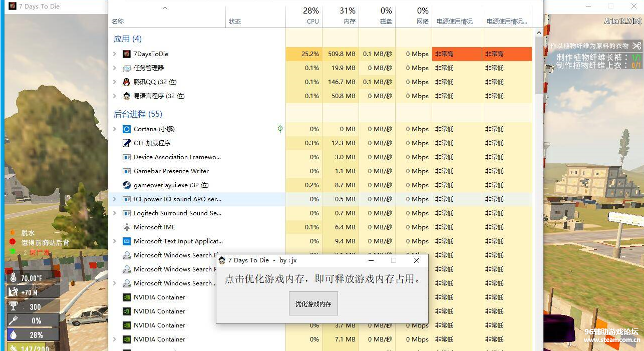This screenshot has width=644, height=351.
Task: Click the 7DaysToDie 非常高 power usage cell
Action: (456, 54)
